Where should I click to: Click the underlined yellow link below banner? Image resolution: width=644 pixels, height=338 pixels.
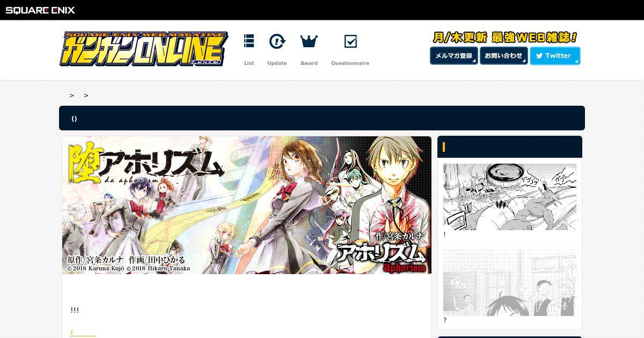click(83, 333)
